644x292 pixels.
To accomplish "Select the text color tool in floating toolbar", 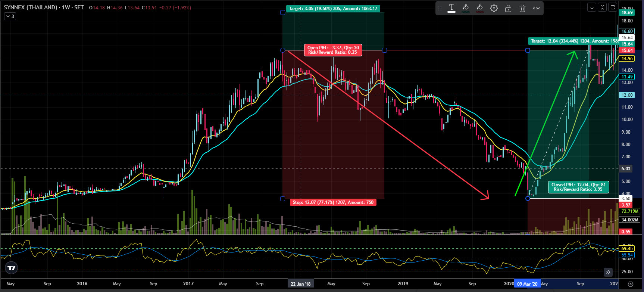I will point(451,8).
